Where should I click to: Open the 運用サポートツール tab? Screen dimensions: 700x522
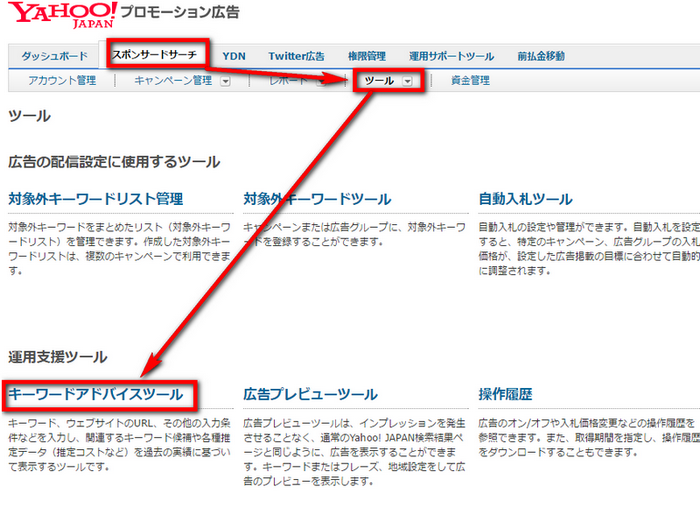pyautogui.click(x=451, y=56)
